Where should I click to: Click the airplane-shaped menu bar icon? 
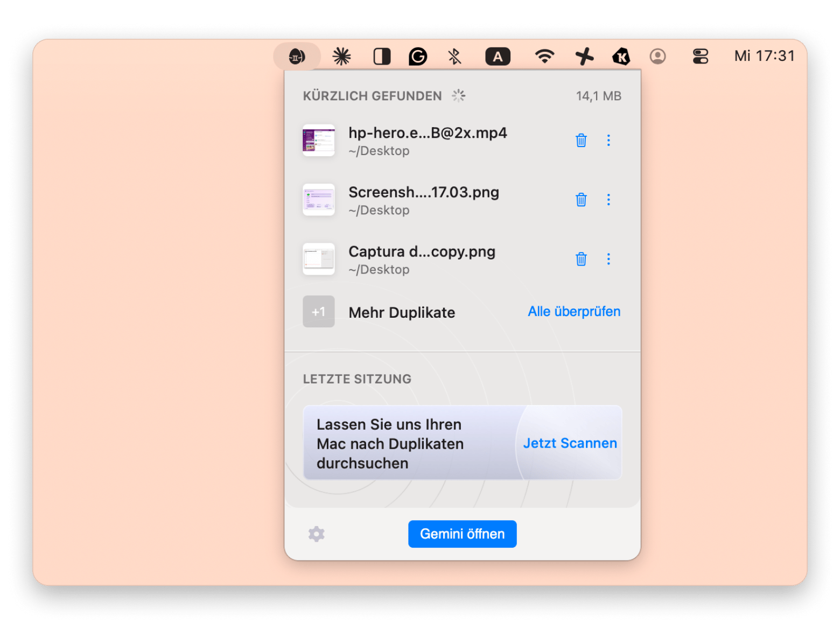[584, 56]
